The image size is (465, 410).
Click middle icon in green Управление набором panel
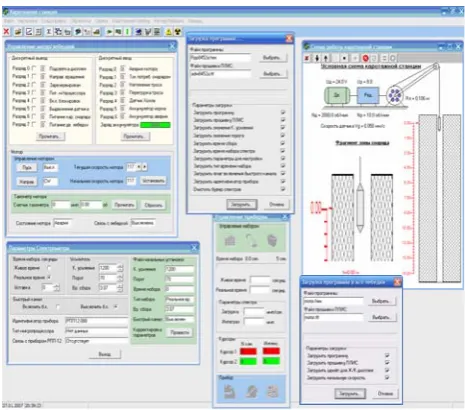click(251, 240)
